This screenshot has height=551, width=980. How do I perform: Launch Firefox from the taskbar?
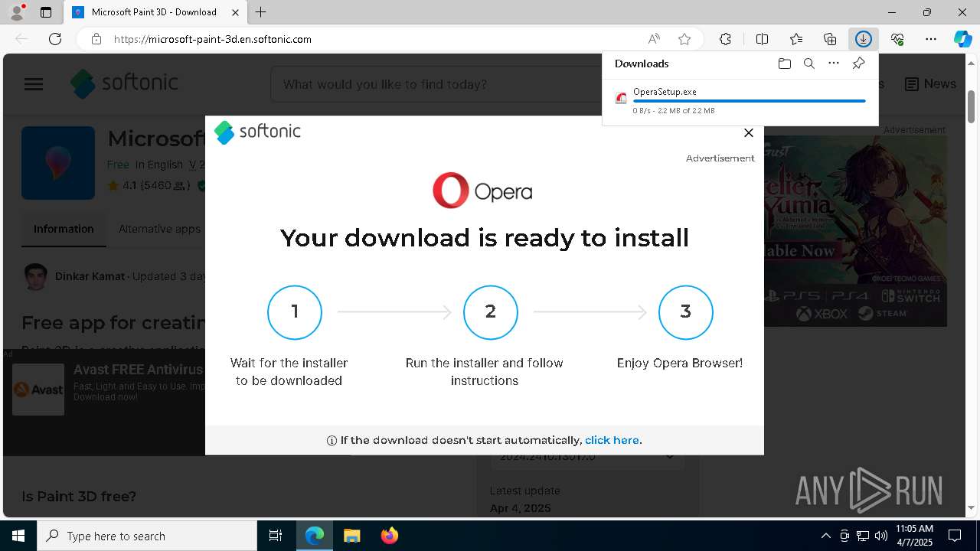click(x=389, y=536)
